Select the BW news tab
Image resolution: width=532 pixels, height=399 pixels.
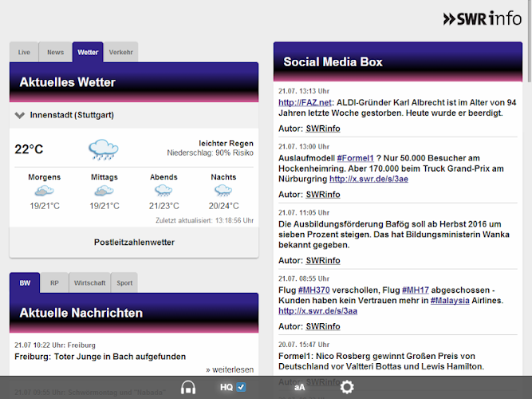(25, 282)
